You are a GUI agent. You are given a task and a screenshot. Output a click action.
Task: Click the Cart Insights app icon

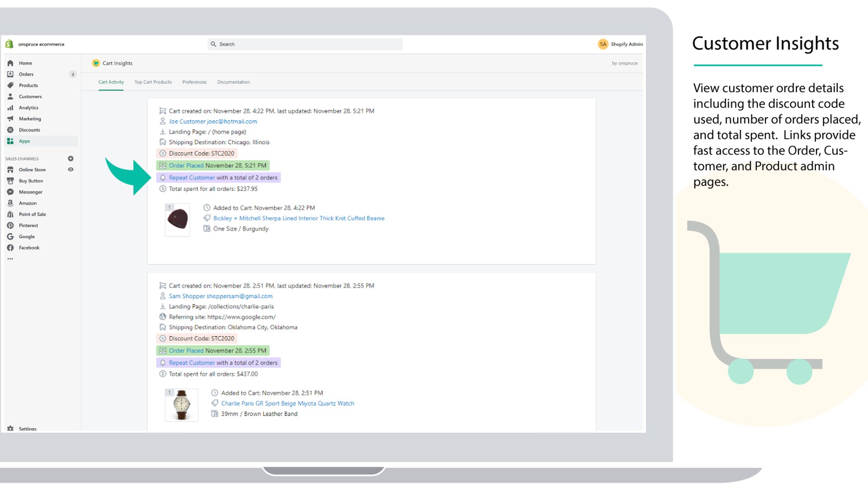pyautogui.click(x=96, y=63)
